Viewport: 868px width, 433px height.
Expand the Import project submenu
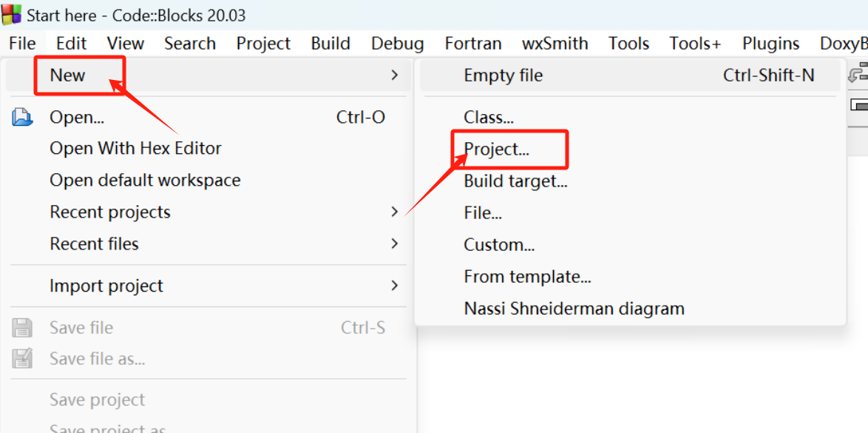click(394, 286)
